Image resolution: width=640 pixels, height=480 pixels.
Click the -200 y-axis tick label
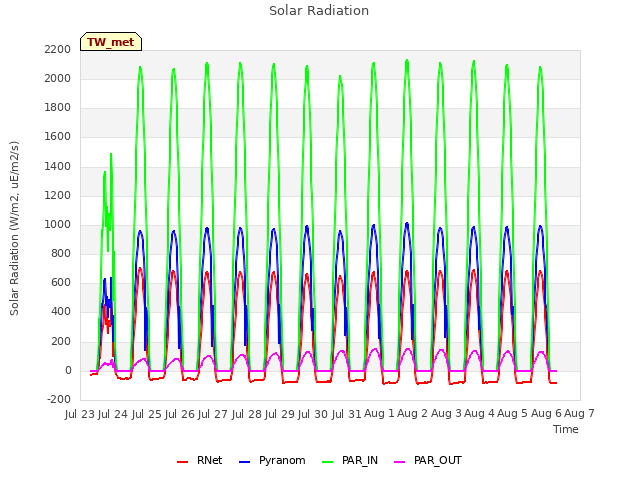click(x=59, y=399)
